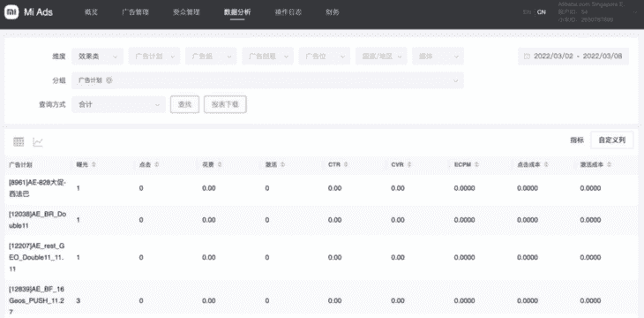Open the 国家/地区 filter dropdown
This screenshot has width=644, height=318.
(x=381, y=57)
